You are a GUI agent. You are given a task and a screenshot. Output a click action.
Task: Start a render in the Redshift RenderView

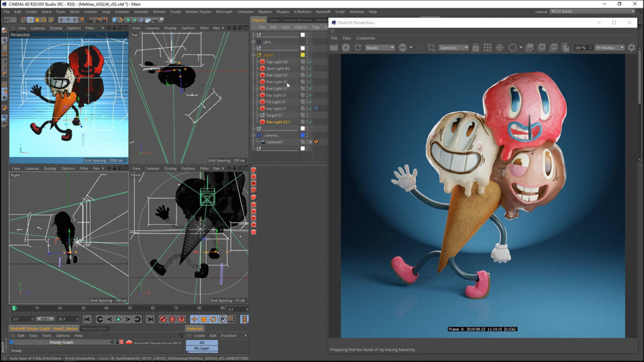point(345,47)
